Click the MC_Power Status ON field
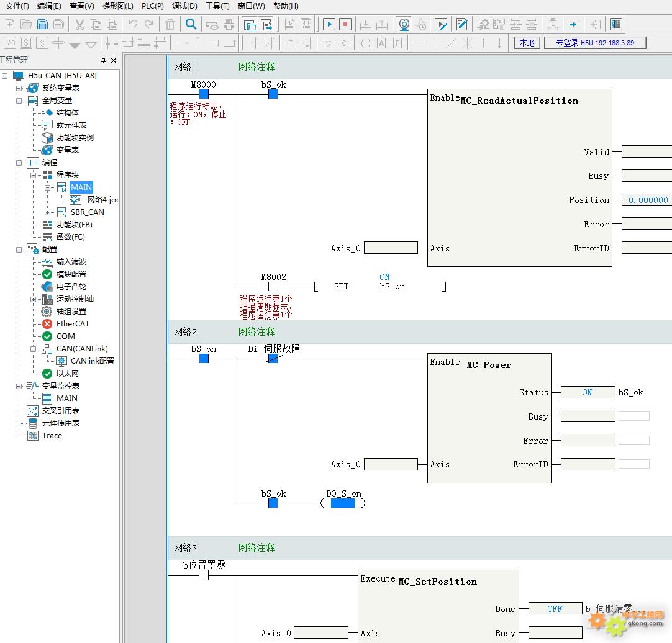 tap(588, 392)
